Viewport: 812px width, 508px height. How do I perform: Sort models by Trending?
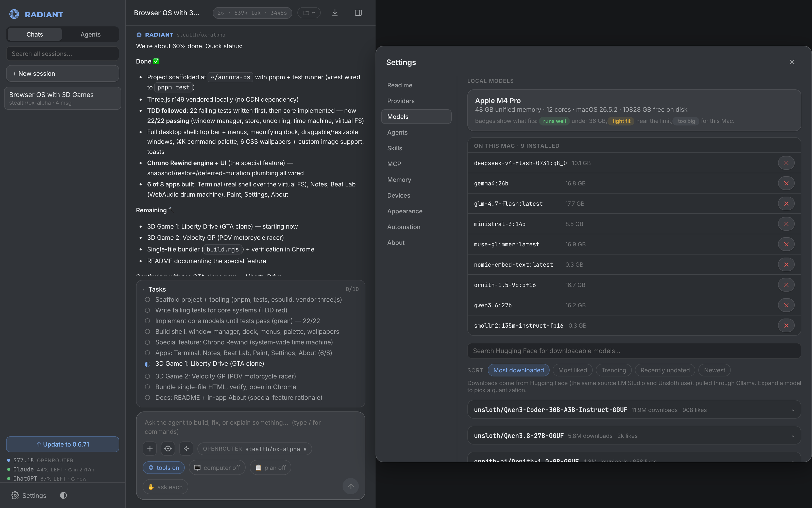tap(614, 370)
